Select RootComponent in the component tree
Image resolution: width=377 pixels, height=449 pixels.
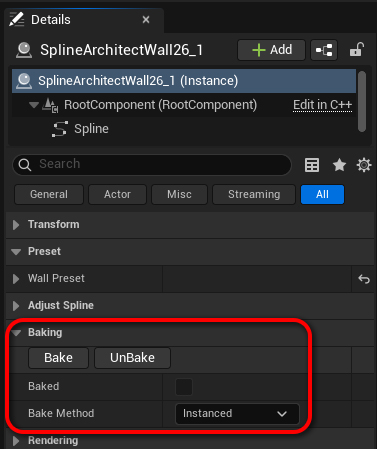(x=161, y=105)
